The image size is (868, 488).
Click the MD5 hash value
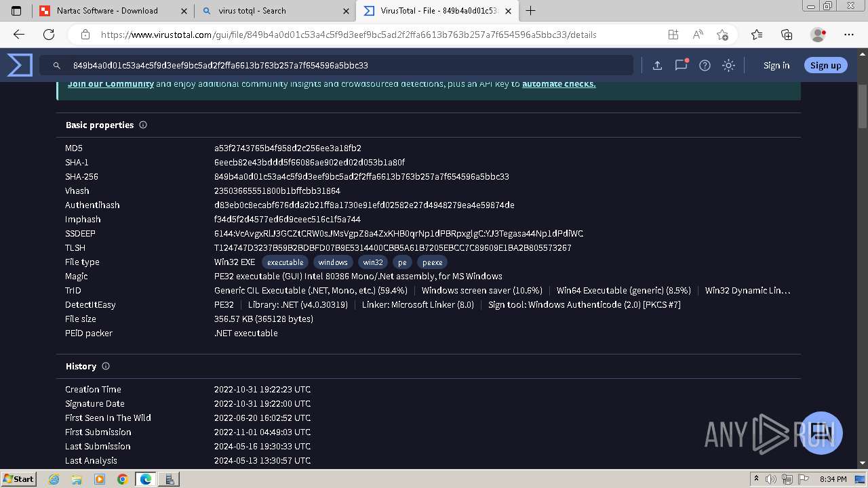click(x=288, y=148)
